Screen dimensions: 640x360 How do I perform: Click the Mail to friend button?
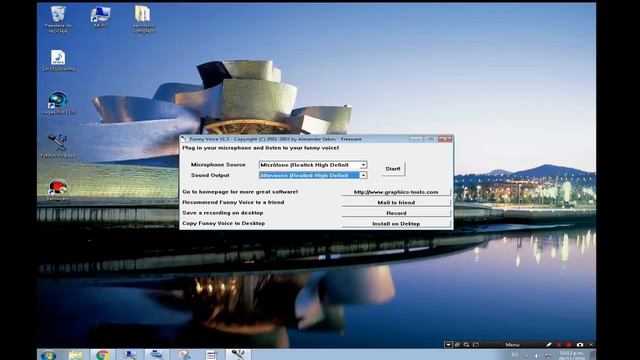396,202
